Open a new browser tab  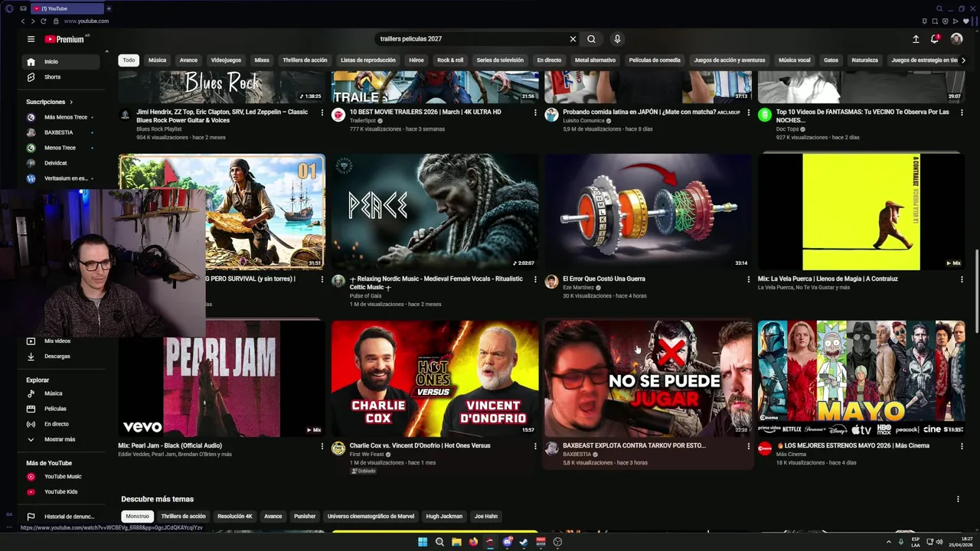(x=109, y=8)
